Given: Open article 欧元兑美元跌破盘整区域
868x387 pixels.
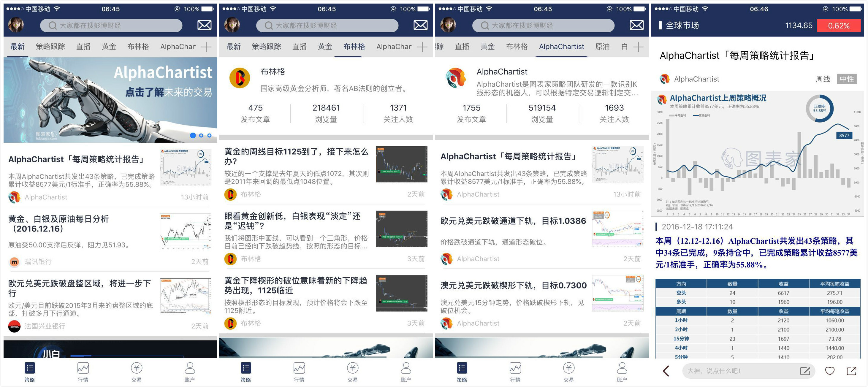Looking at the screenshot, I should [x=110, y=304].
